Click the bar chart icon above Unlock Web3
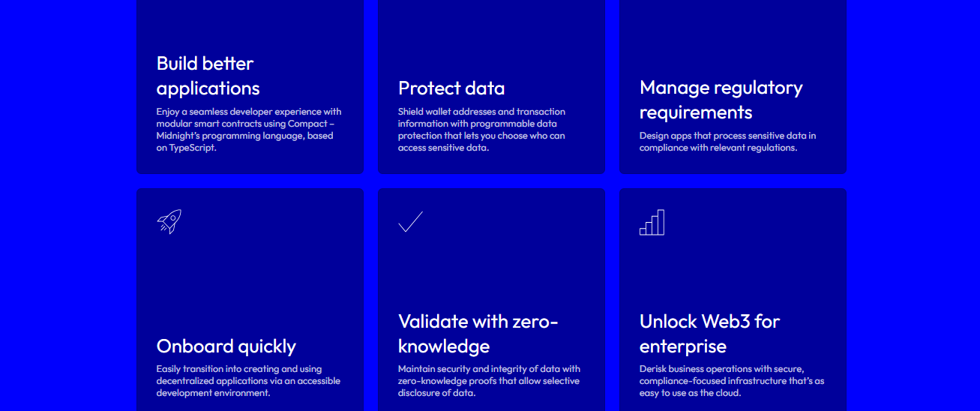This screenshot has width=980, height=411. pyautogui.click(x=652, y=222)
